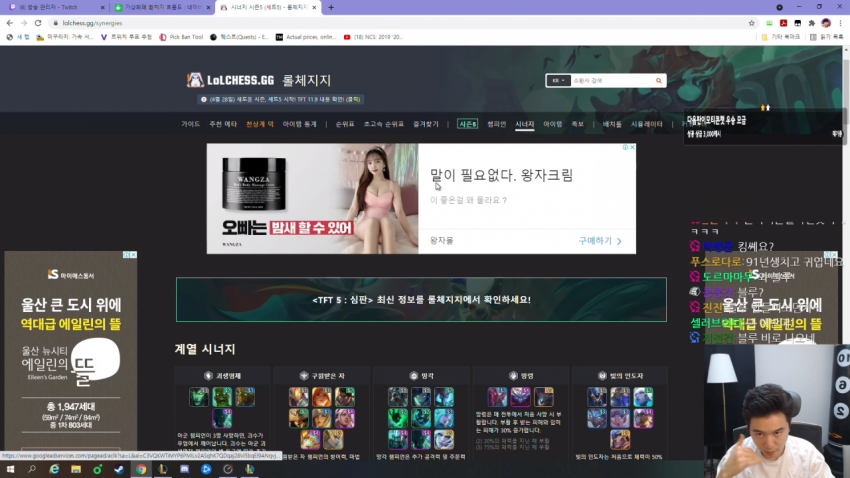Close the 왕자크림 ad with the X icon
This screenshot has width=850, height=478.
coord(632,147)
